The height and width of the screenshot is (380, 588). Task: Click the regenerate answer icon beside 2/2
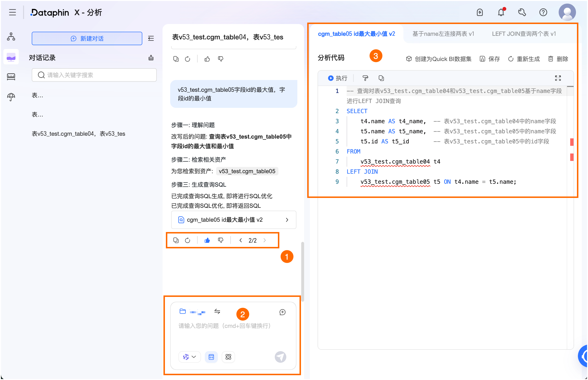pyautogui.click(x=188, y=240)
